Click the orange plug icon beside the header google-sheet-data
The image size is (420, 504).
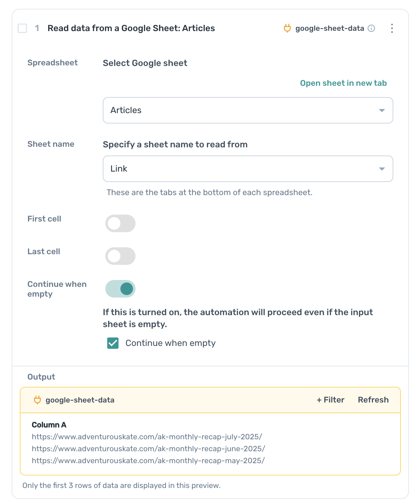[287, 28]
